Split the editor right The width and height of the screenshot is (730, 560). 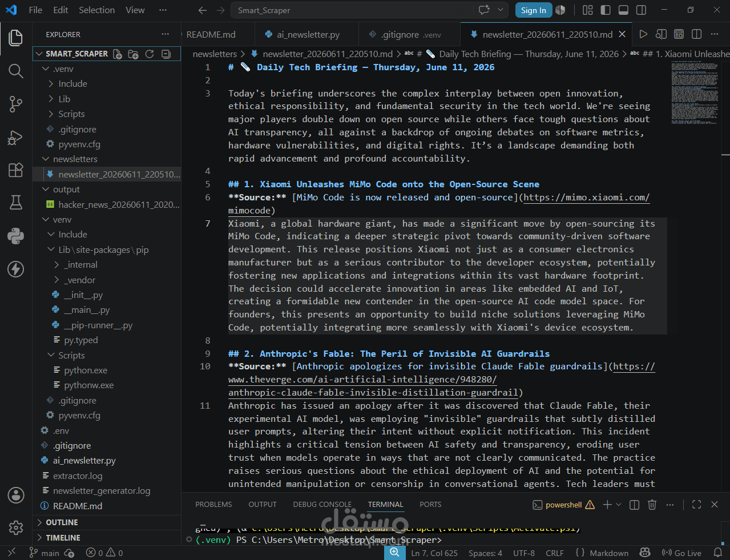696,34
